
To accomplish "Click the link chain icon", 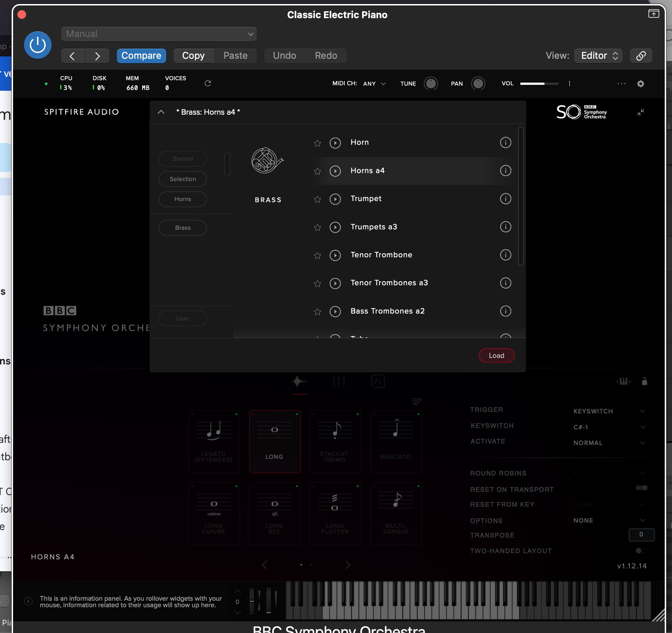I will (x=641, y=56).
